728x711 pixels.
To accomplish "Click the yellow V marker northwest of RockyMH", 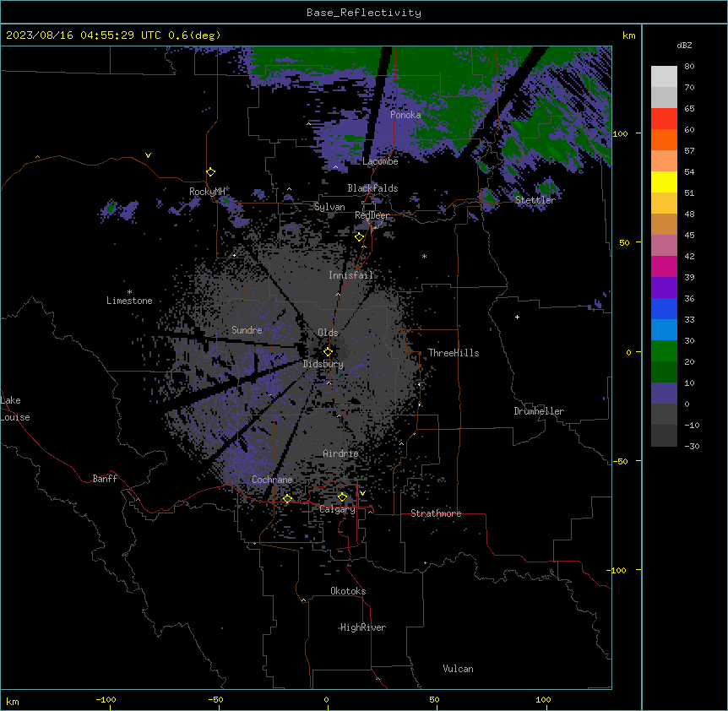I will tap(148, 155).
